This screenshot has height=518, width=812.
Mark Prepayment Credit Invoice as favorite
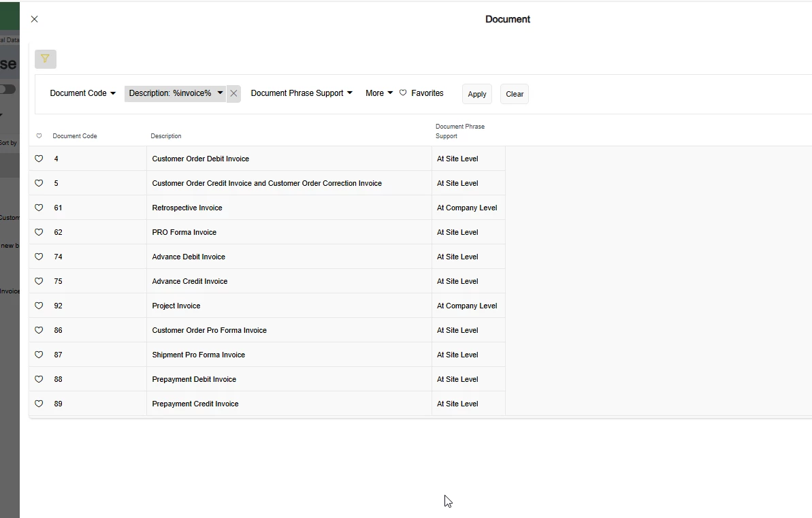(x=39, y=404)
